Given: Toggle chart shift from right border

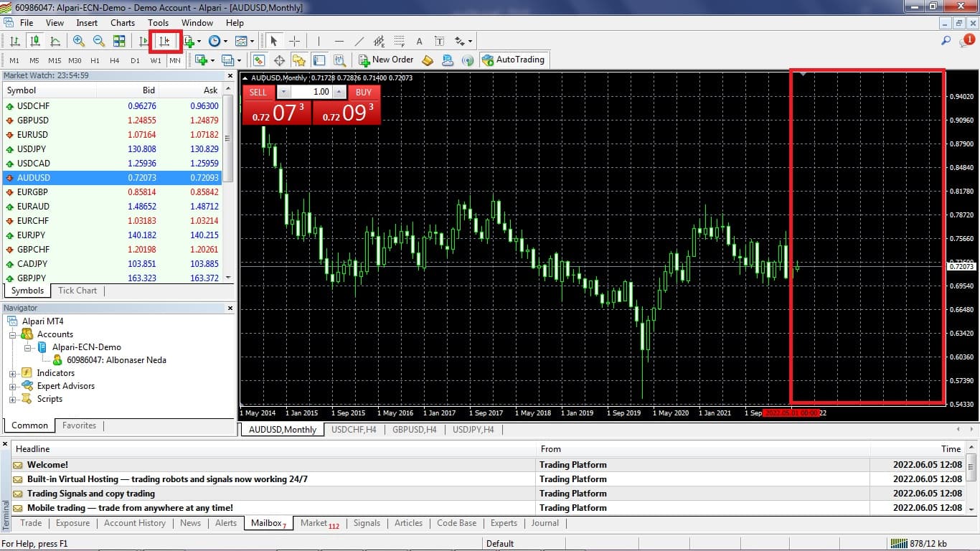Looking at the screenshot, I should tap(165, 42).
